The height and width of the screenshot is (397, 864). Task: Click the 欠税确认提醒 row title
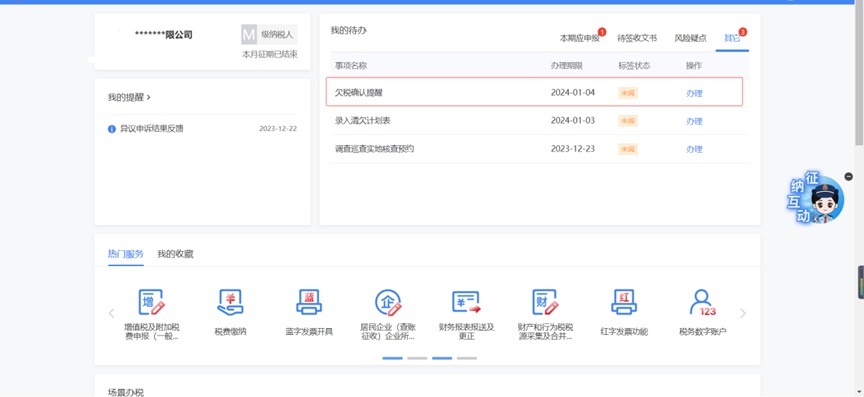click(359, 93)
